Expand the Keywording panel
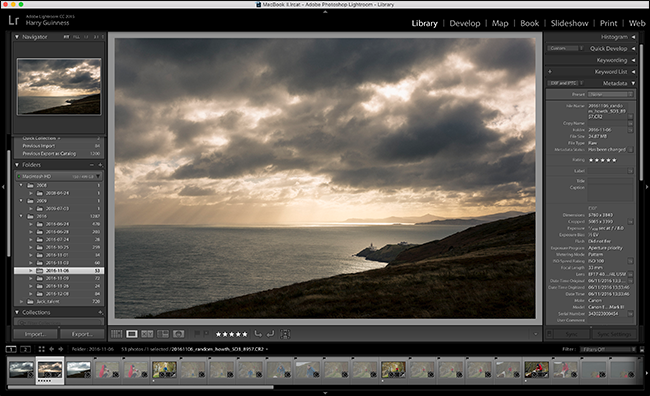Screen dimensions: 650x396 [x=633, y=60]
